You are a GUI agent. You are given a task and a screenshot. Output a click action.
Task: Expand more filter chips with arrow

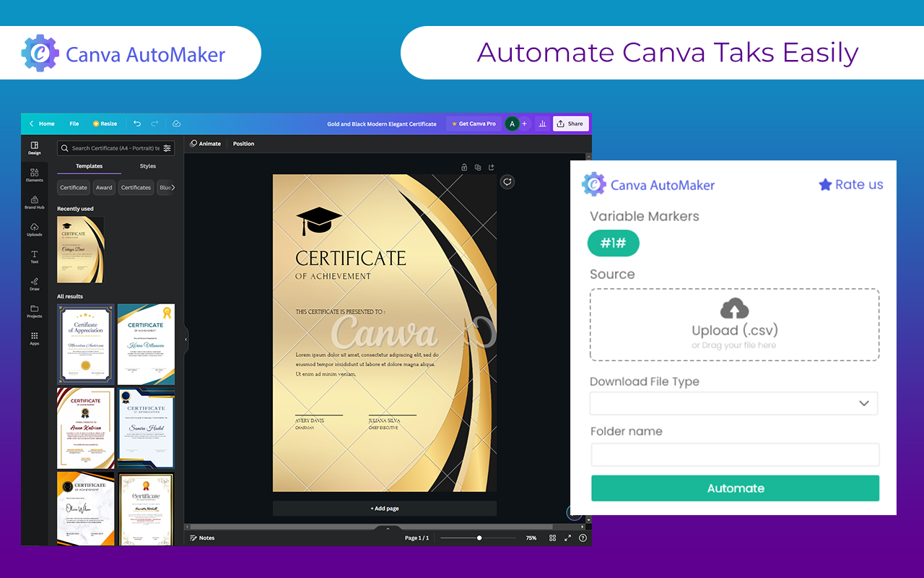pyautogui.click(x=173, y=187)
